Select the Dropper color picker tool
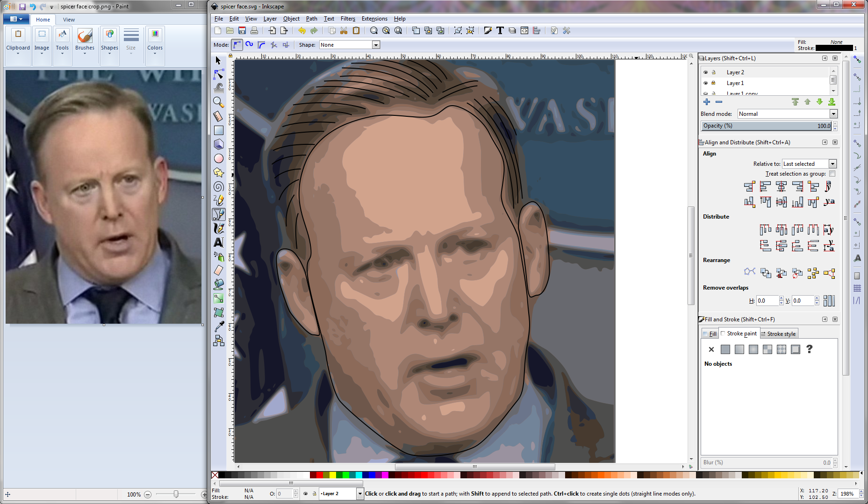Screen dimensions: 868x504 click(218, 327)
